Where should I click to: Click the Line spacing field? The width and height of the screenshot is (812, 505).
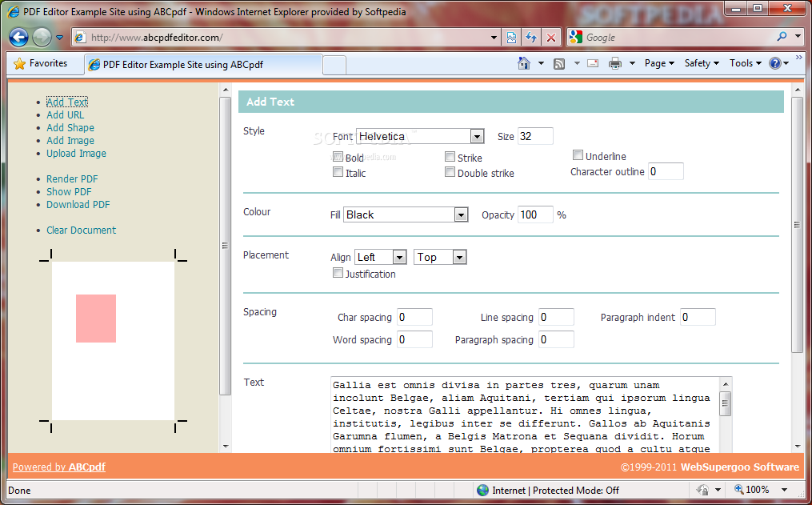pyautogui.click(x=556, y=317)
